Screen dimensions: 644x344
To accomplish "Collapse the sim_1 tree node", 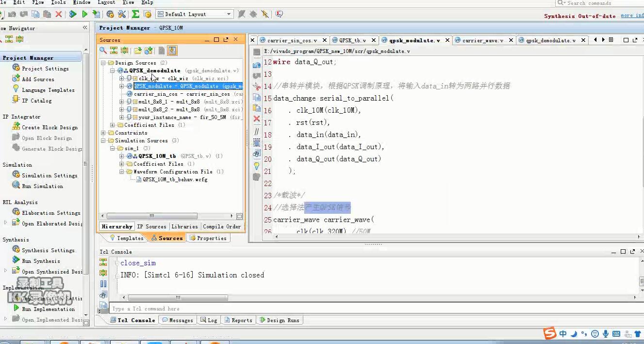I will coord(113,149).
